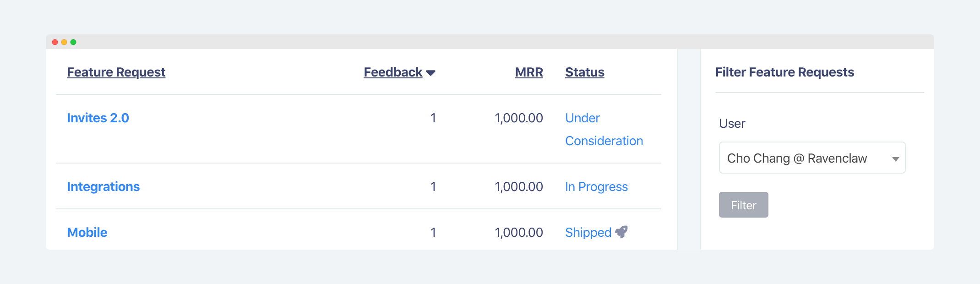Apply filter with the Filter button

743,205
